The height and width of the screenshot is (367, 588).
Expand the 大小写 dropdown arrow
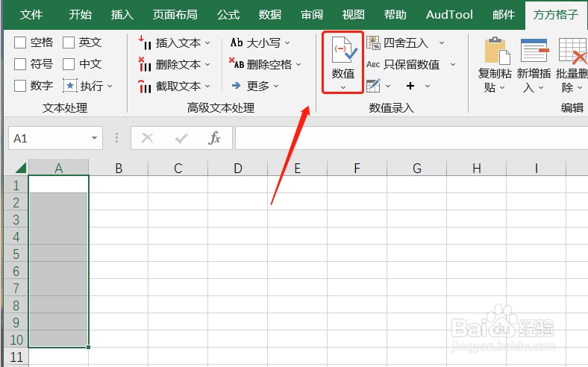287,43
